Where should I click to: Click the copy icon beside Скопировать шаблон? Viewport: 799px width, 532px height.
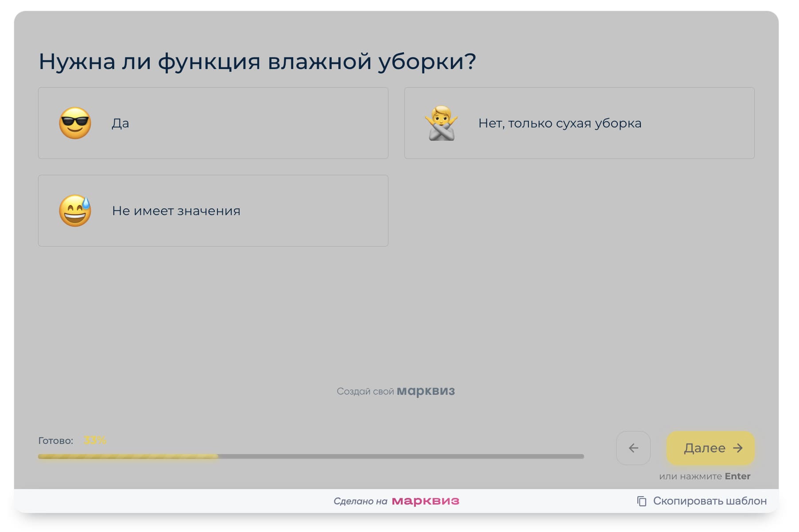coord(641,501)
